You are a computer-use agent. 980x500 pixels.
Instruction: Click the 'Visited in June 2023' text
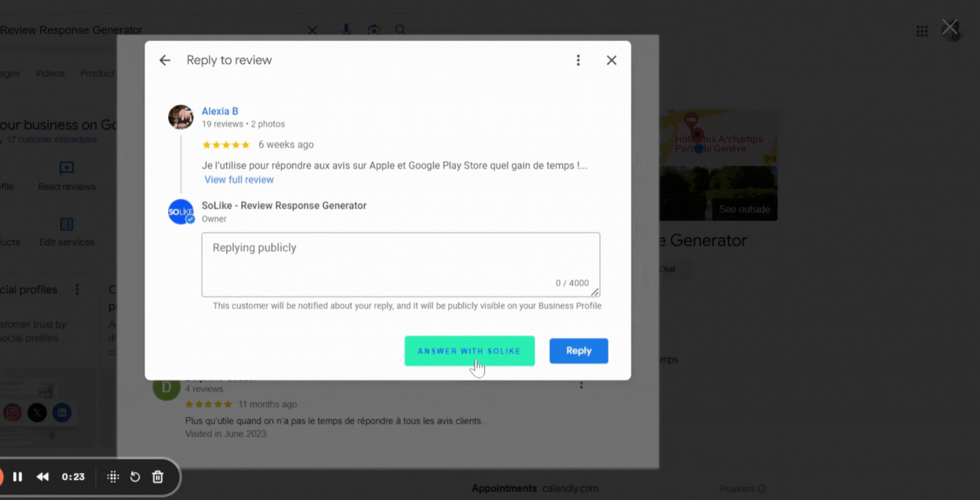pyautogui.click(x=226, y=434)
